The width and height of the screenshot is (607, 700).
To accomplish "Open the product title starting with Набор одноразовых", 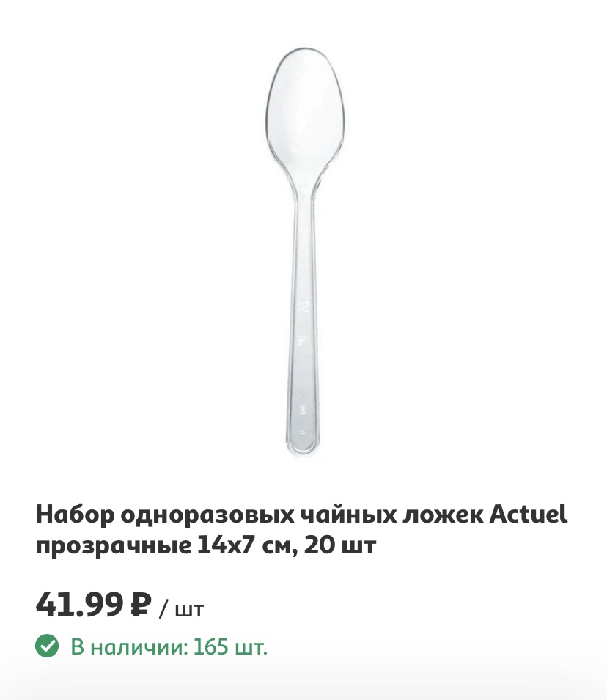I will (301, 529).
